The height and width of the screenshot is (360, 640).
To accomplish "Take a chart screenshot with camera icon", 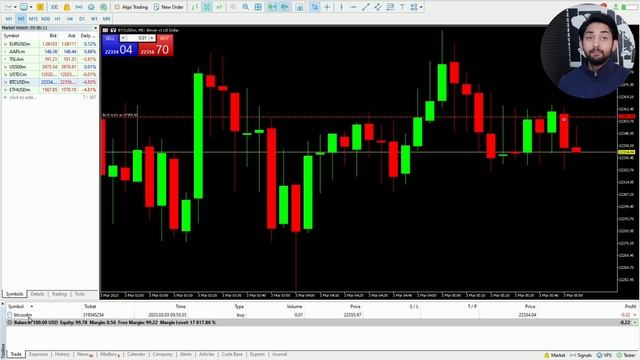I will (x=300, y=7).
